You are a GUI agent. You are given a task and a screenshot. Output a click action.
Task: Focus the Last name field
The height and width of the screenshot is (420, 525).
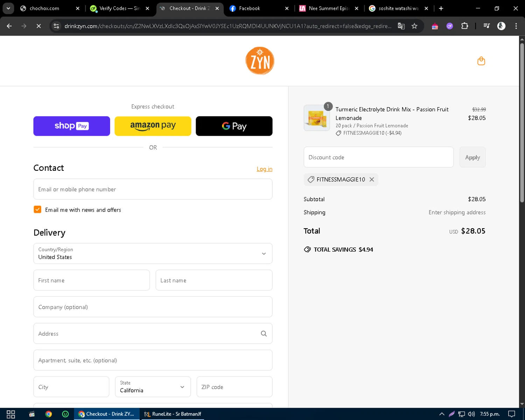pos(214,280)
